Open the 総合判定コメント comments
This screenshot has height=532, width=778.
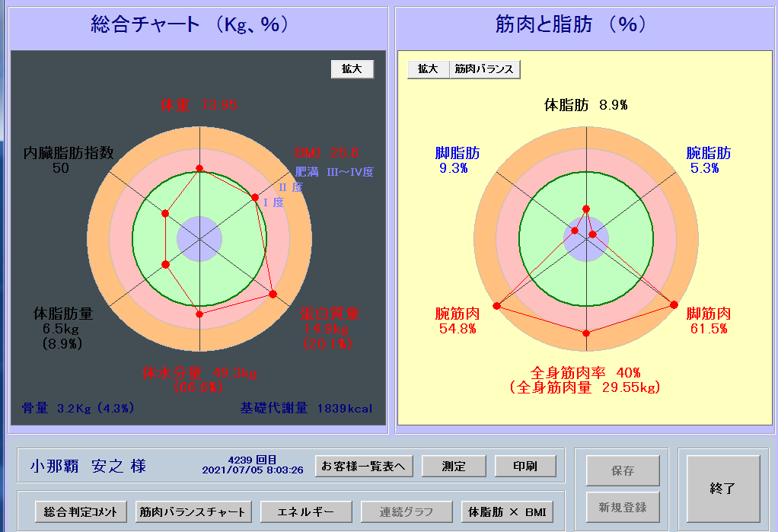81,511
